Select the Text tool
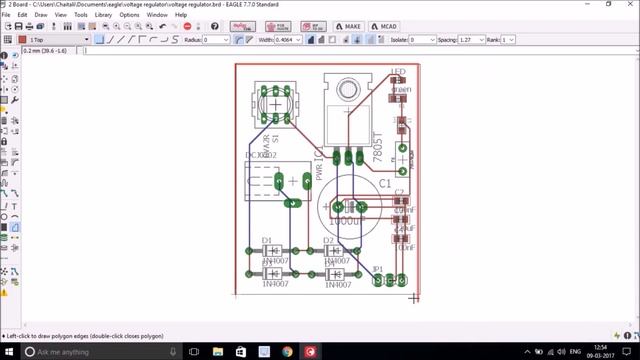Image resolution: width=640 pixels, height=360 pixels. [x=15, y=206]
